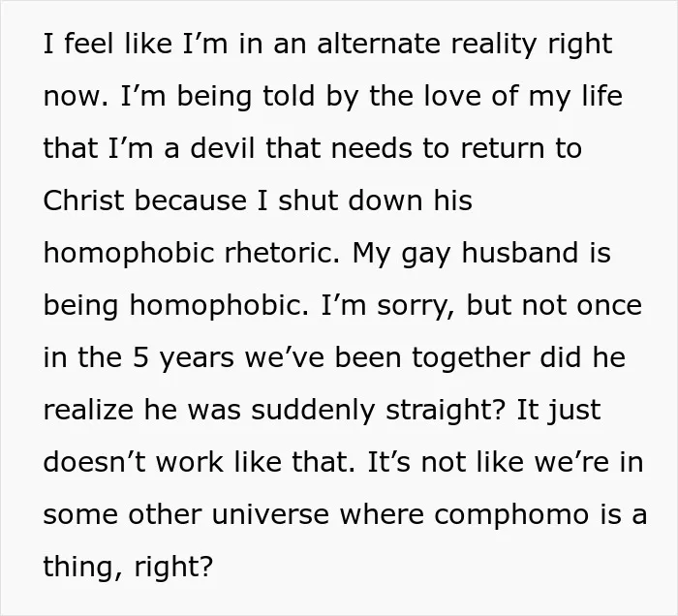Click the word "suddenly" in the paragraph

(313, 411)
